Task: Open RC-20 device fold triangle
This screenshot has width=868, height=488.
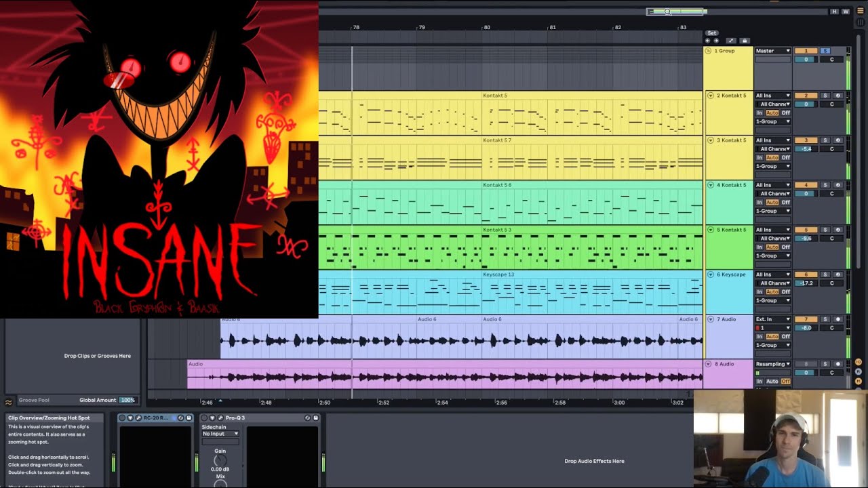Action: 130,418
